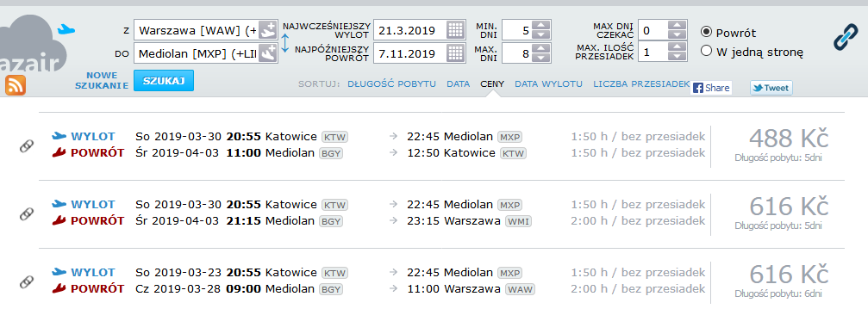Decrease the MAX. DNI value
This screenshot has height=315, width=868.
[x=541, y=58]
